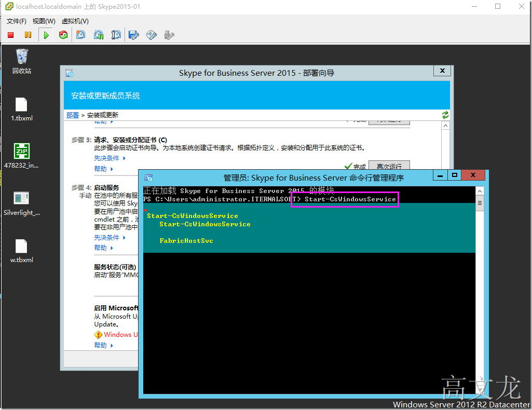Open the 视图(W) menu

44,21
